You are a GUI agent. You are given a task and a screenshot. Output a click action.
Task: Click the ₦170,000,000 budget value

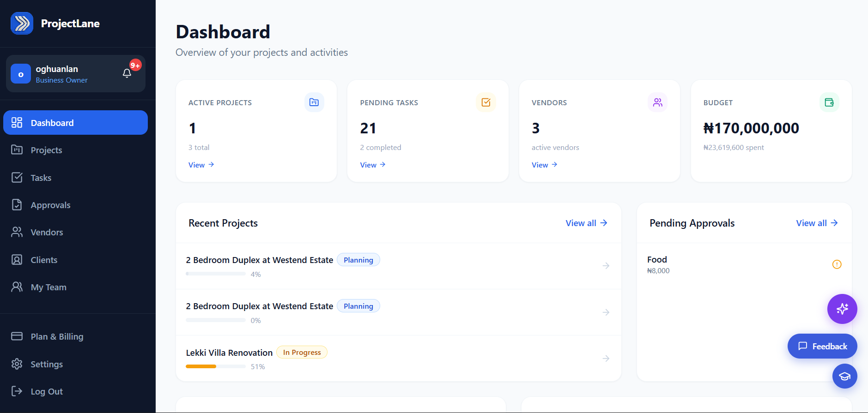tap(751, 128)
